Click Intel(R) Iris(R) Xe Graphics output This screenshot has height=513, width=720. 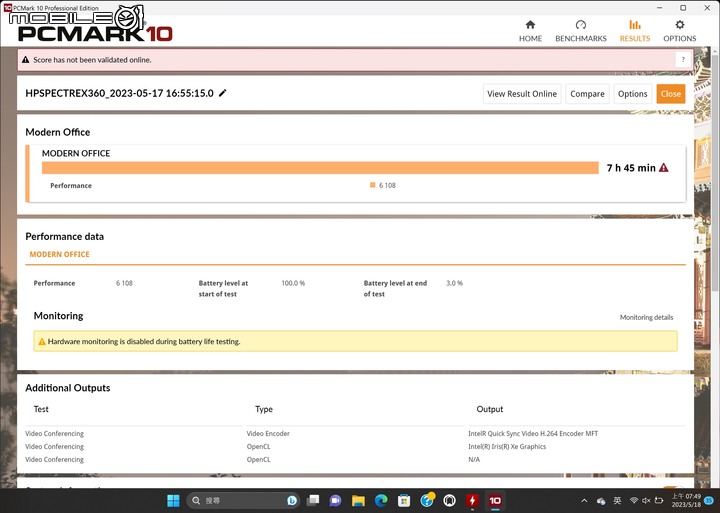point(507,446)
